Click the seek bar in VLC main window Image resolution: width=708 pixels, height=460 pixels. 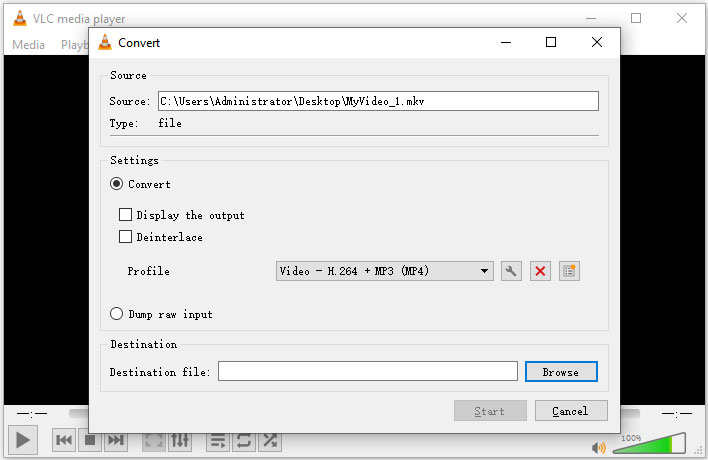tap(79, 413)
